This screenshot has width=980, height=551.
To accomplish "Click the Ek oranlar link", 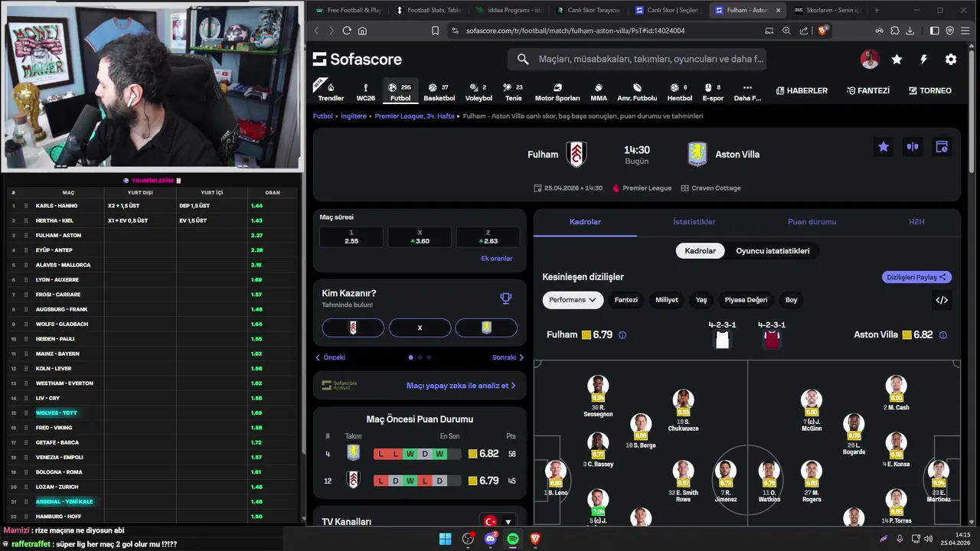I will [497, 259].
